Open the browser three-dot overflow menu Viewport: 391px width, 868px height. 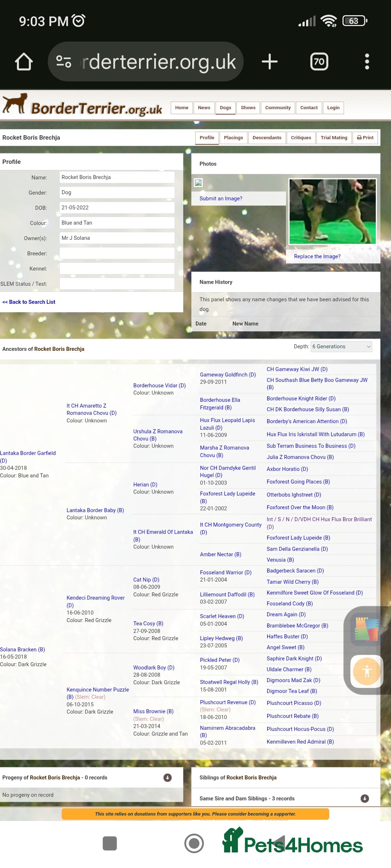pos(367,61)
